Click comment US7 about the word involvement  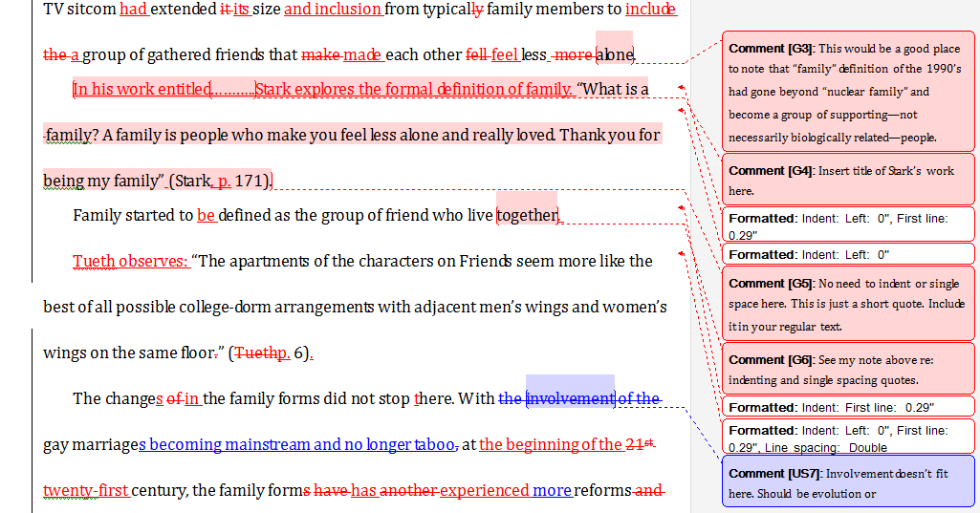[x=848, y=481]
